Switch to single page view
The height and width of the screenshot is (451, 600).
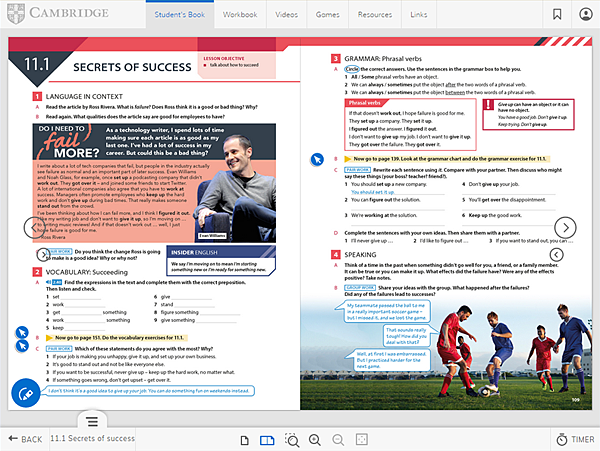245,440
